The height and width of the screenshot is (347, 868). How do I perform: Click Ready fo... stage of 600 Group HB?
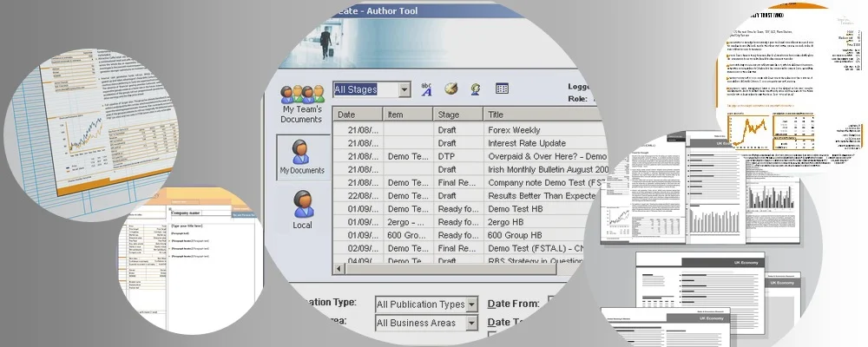(x=458, y=235)
